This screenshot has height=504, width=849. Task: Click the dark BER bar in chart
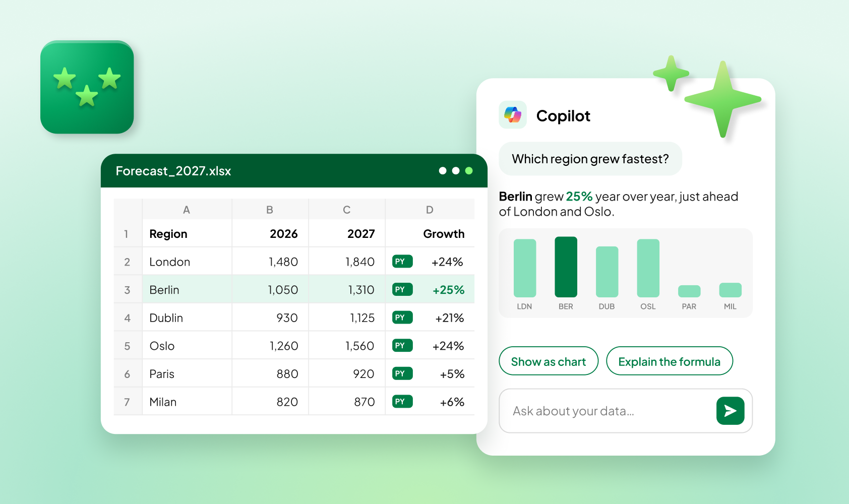coord(566,267)
